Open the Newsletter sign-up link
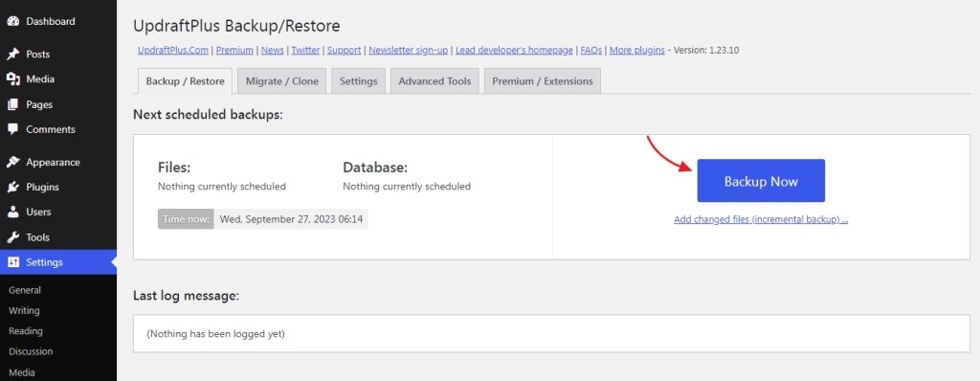 [x=408, y=50]
